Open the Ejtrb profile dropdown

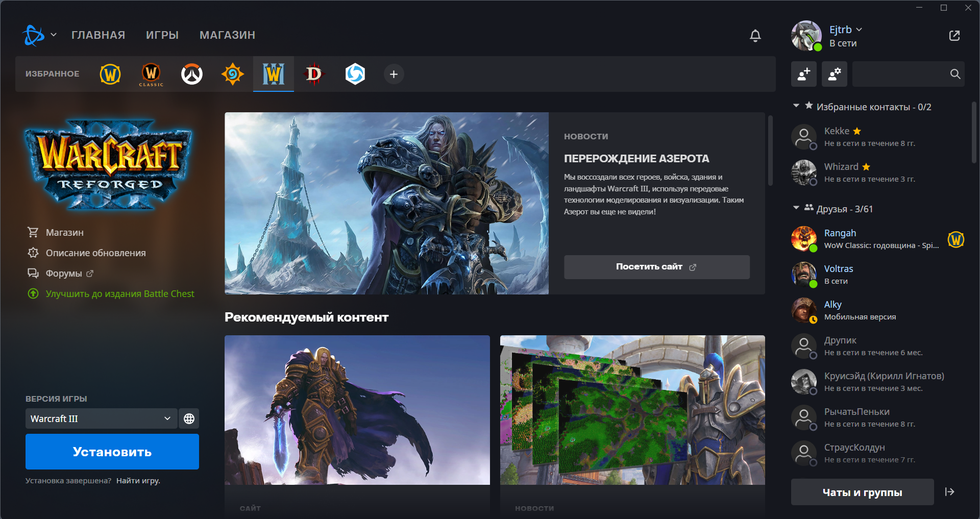(846, 30)
